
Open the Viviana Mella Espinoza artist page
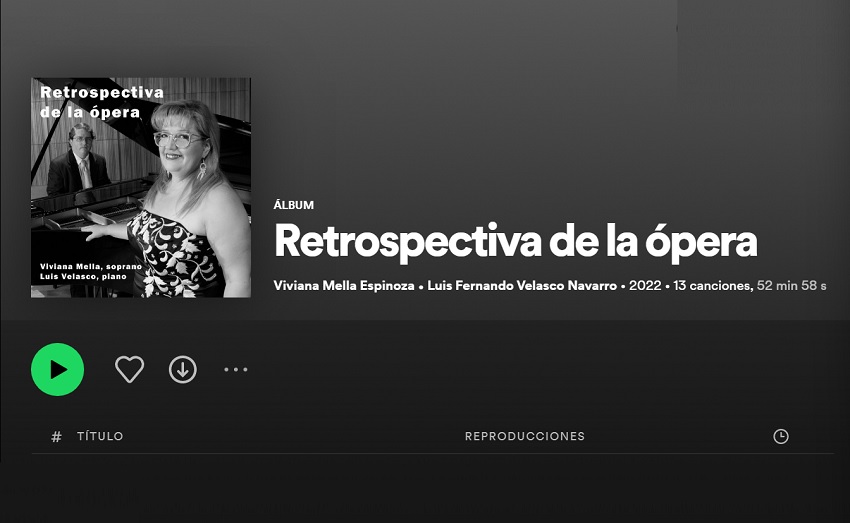[344, 286]
